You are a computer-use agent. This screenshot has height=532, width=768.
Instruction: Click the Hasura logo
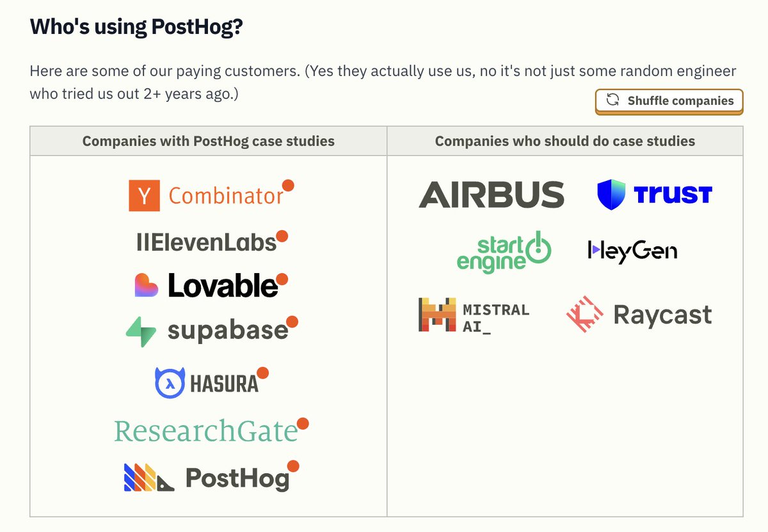coord(206,384)
